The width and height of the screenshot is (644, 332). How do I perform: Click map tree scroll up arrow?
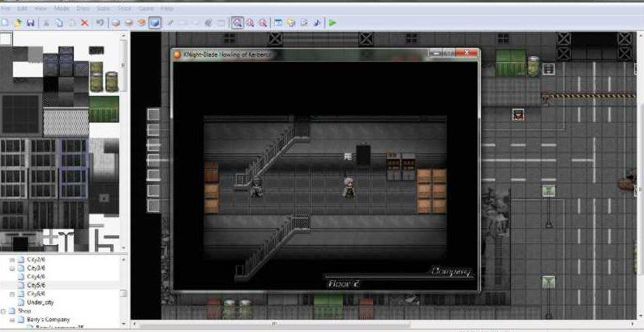123,258
